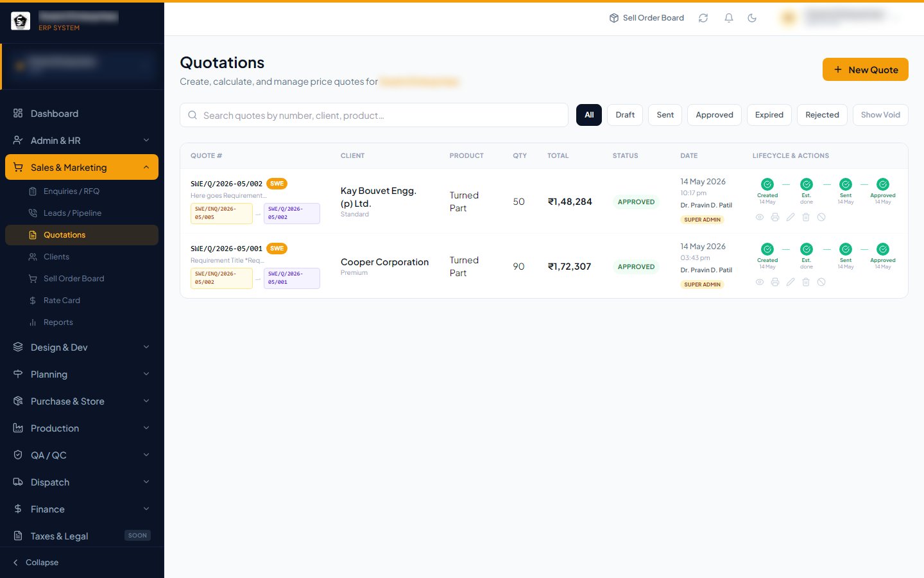924x578 pixels.
Task: Edit quote SWE/Q/2026-05/002 with pencil icon
Action: pos(791,217)
